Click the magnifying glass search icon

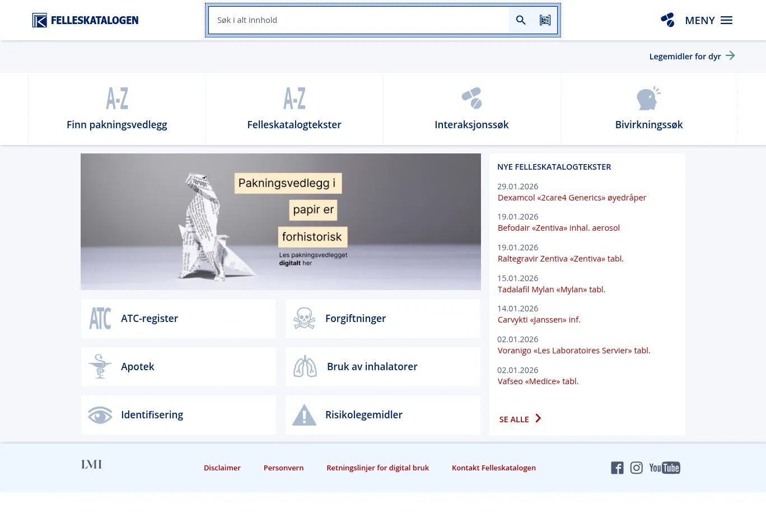pos(521,20)
